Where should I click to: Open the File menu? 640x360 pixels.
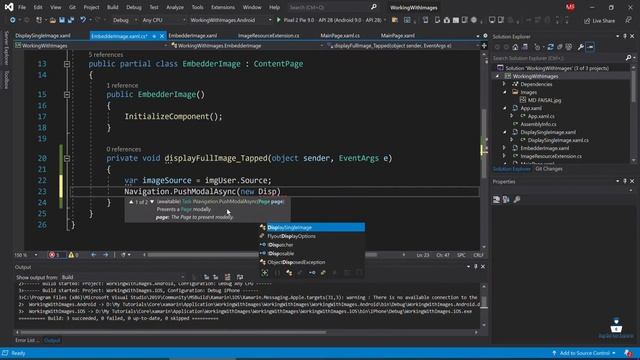point(22,7)
